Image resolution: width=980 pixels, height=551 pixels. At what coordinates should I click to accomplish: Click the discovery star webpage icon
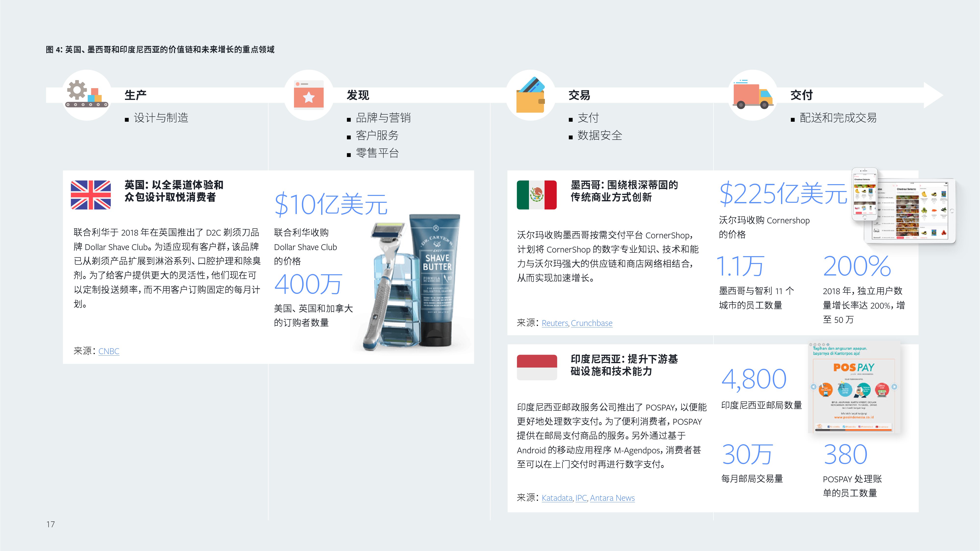click(308, 95)
